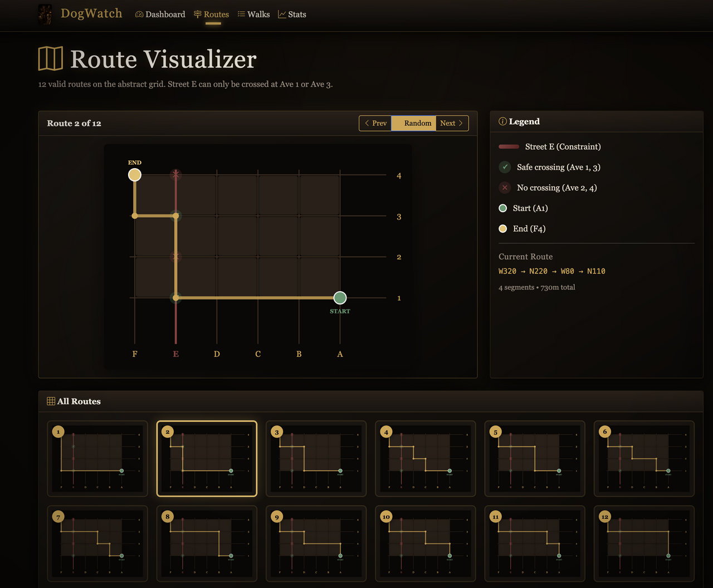Viewport: 713px width, 588px height.
Task: Go to the previous route with Prev
Action: click(375, 123)
